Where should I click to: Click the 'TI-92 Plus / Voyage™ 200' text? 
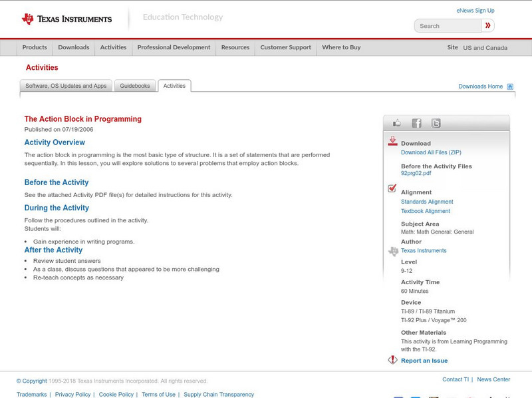(434, 320)
